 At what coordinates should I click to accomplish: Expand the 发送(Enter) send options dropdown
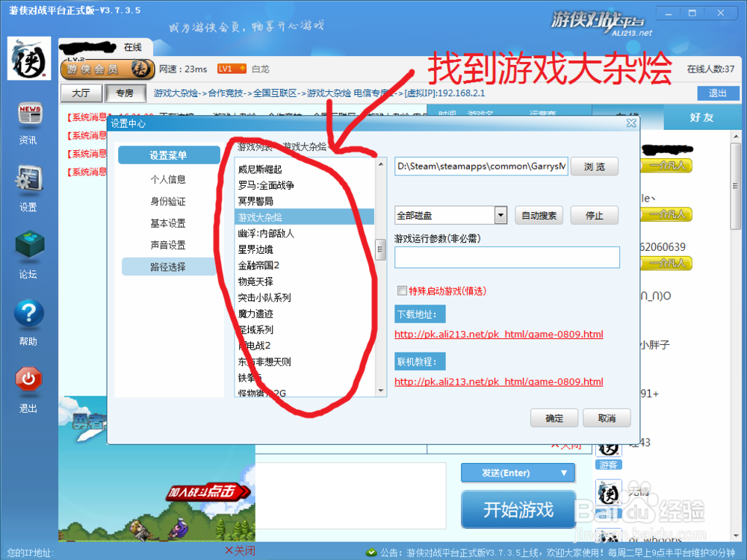565,473
